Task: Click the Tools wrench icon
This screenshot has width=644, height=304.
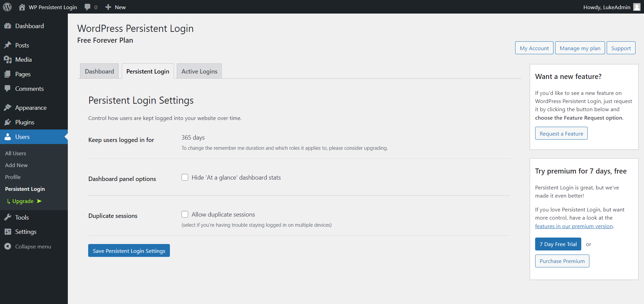Action: point(8,218)
